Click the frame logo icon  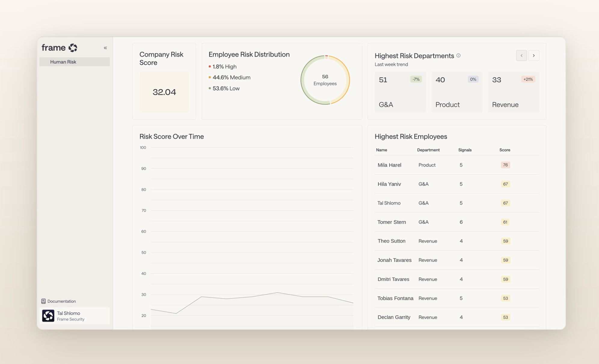[x=73, y=47]
